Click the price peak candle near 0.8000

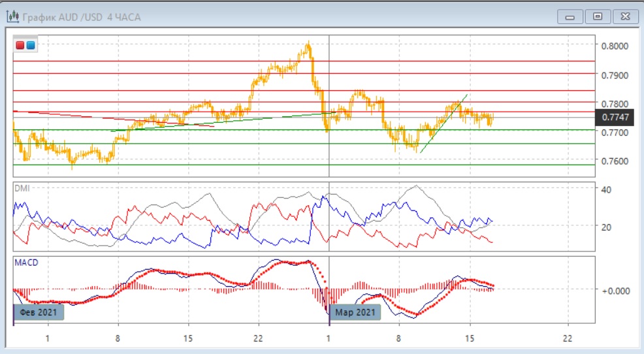coord(308,46)
